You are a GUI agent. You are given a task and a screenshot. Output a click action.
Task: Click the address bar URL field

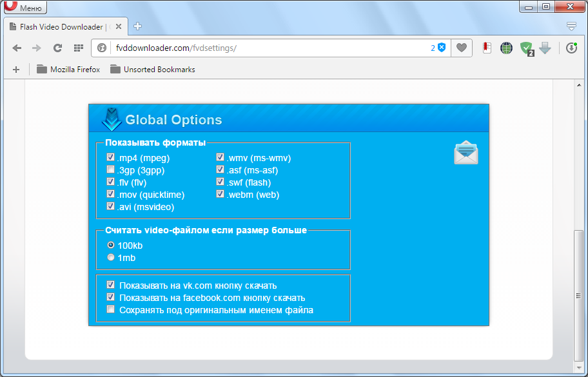tap(258, 48)
